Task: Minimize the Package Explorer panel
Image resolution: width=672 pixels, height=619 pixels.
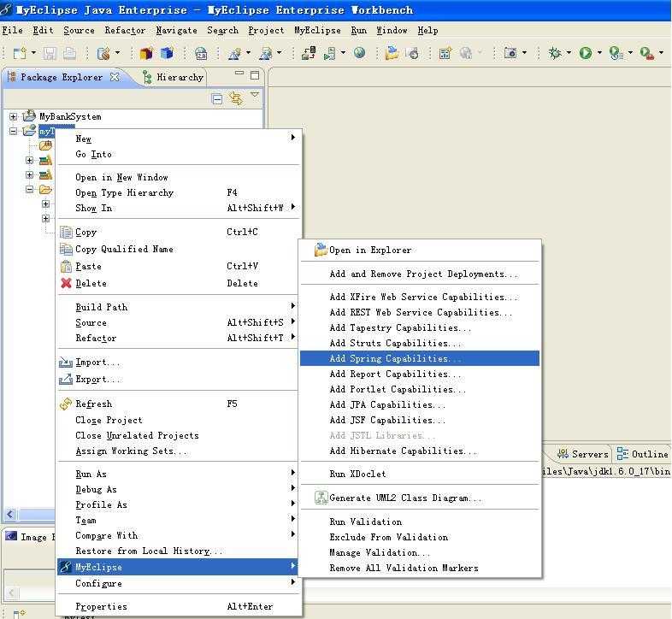Action: click(239, 73)
